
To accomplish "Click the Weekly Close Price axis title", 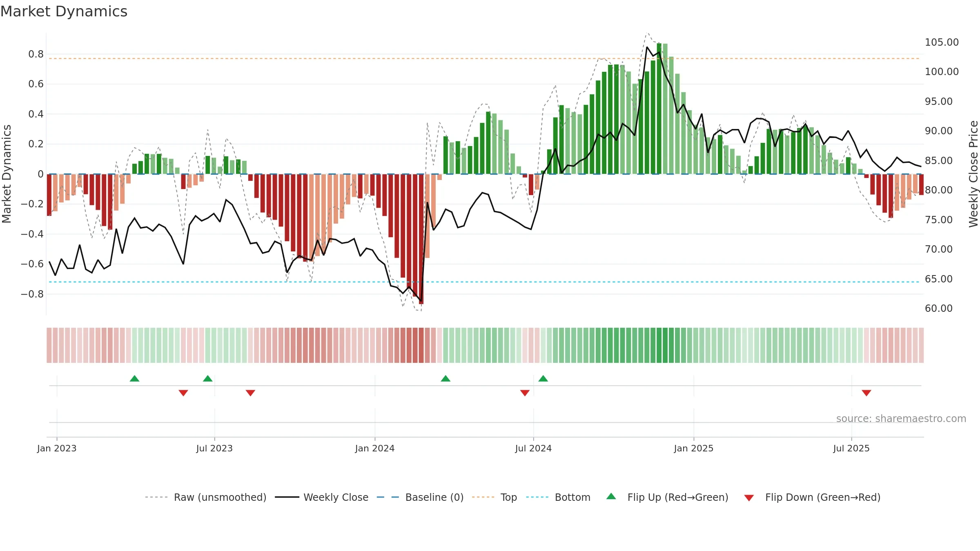I will tap(973, 174).
